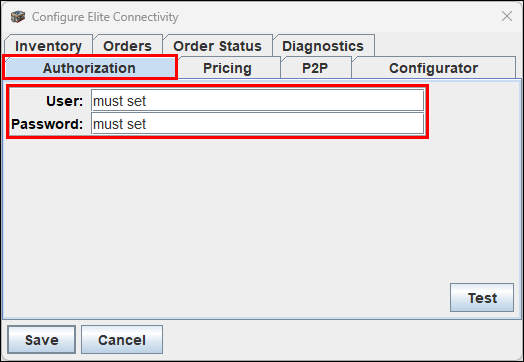
Task: Open the Pricing tab
Action: tap(228, 68)
